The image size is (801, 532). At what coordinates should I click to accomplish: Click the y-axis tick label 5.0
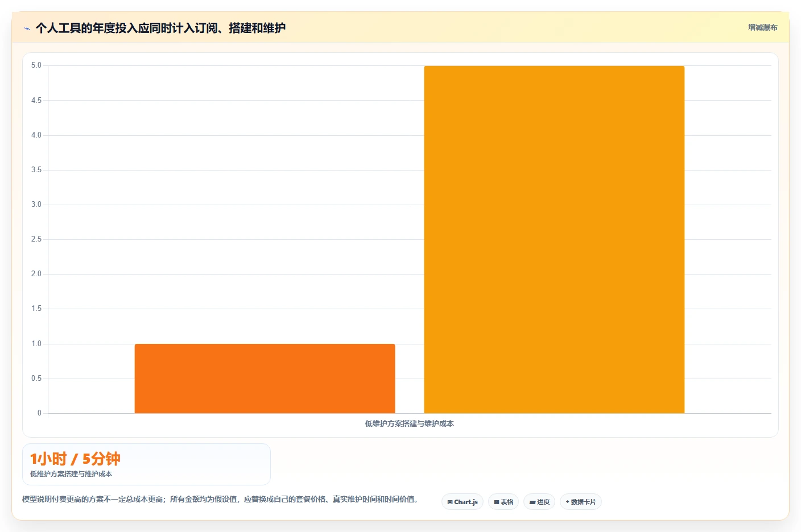(x=36, y=65)
